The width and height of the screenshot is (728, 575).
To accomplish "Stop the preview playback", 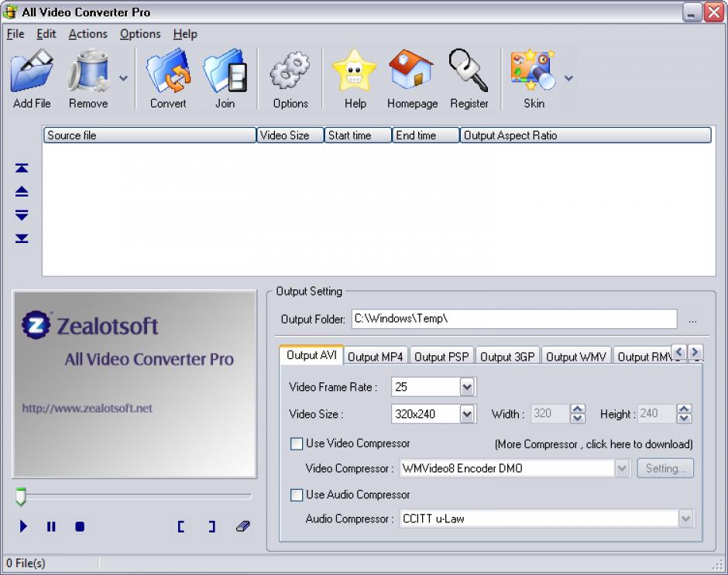I will click(x=80, y=526).
